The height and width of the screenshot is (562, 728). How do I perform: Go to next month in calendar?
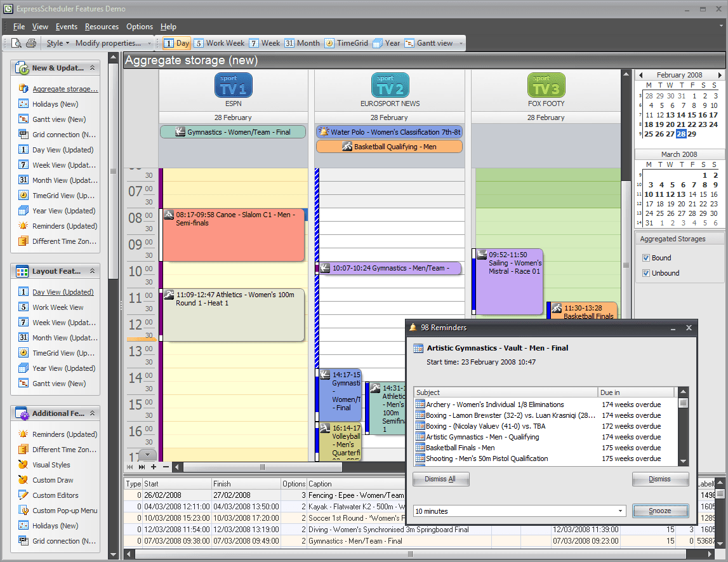click(720, 75)
